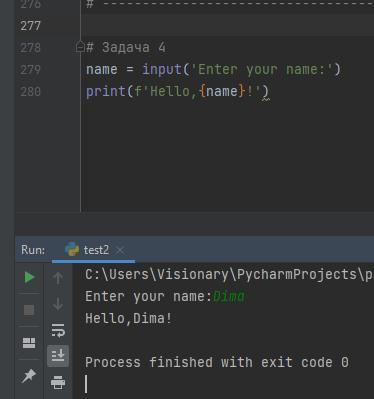Open the interpreter path link in console
Viewport: 374px width, 399px height.
coord(229,275)
